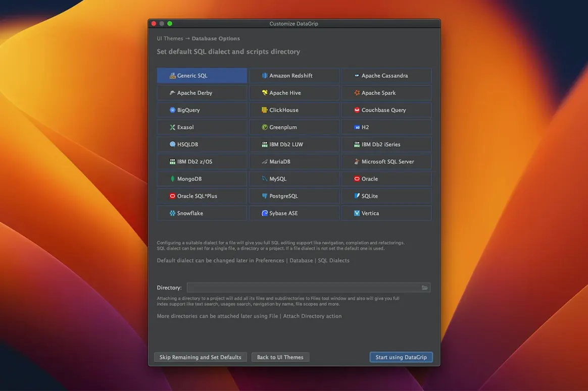
Task: Choose the Amazon Redshift dialect icon
Action: tap(265, 76)
